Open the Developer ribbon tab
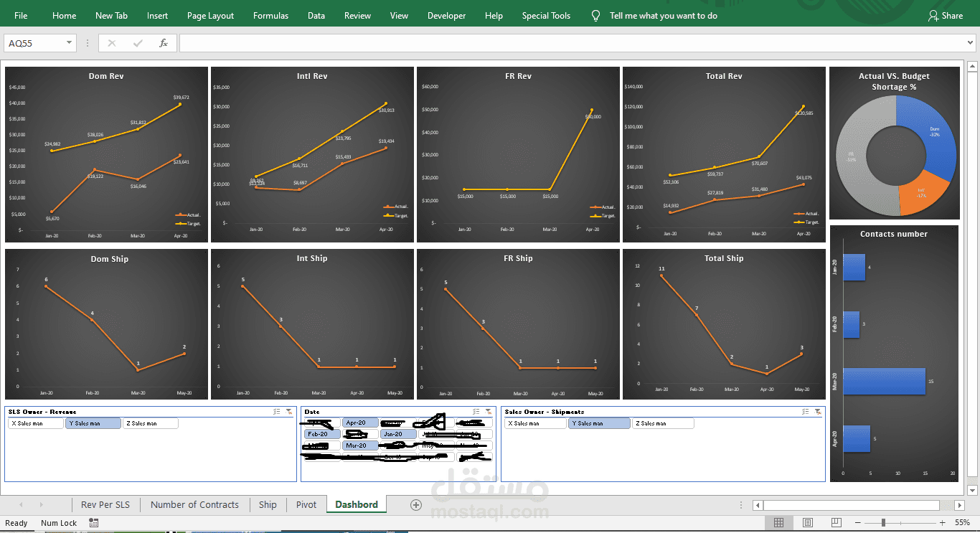 pyautogui.click(x=446, y=14)
